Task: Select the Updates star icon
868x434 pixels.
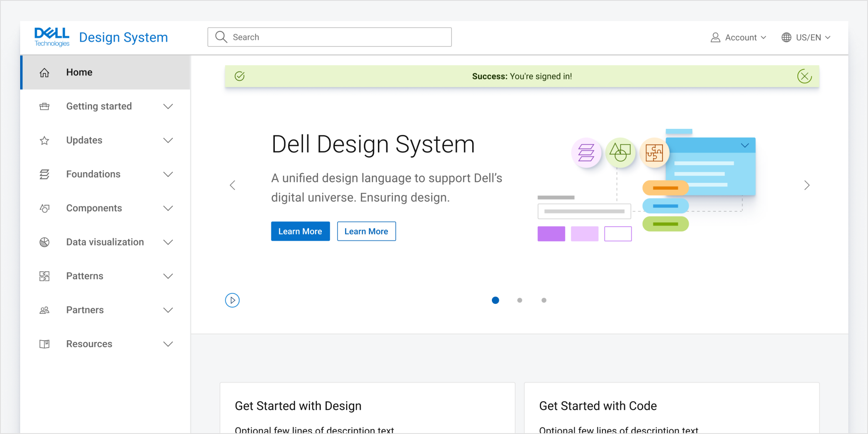Action: pos(44,140)
